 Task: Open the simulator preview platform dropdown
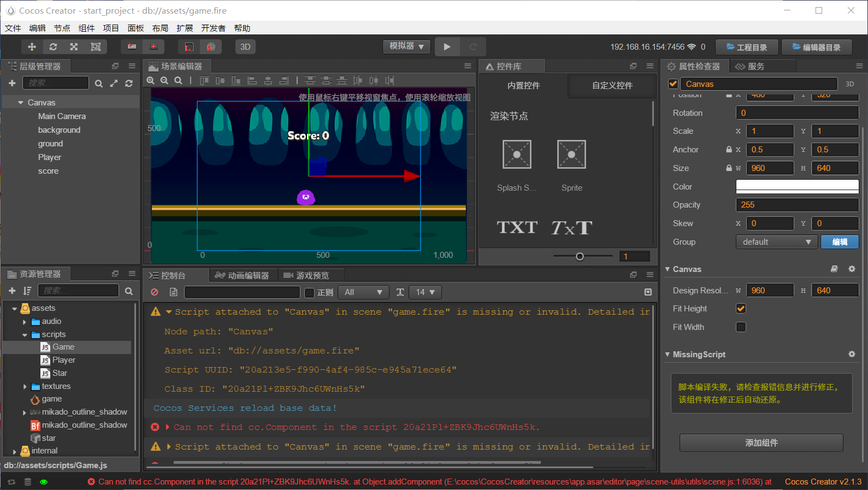(406, 46)
